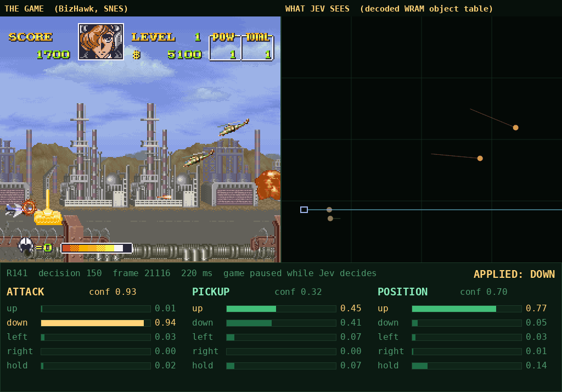562x392 pixels.
Task: Click the PICKUP down probability bar
Action: (281, 323)
